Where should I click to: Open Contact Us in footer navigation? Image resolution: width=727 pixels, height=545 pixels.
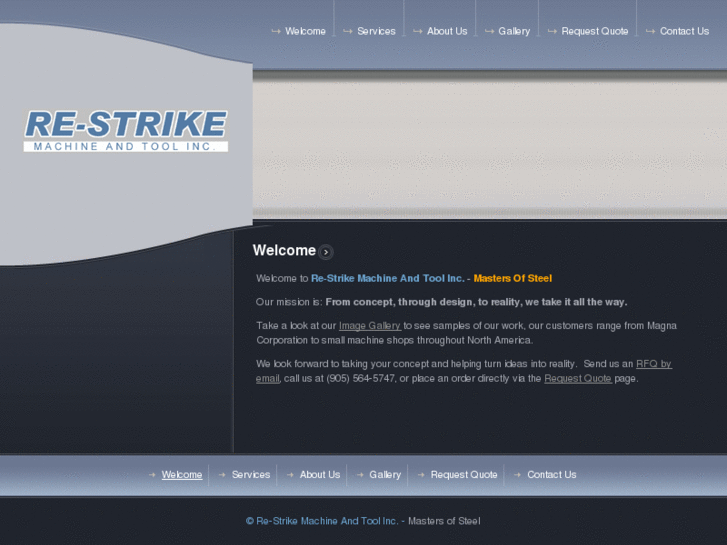[552, 474]
